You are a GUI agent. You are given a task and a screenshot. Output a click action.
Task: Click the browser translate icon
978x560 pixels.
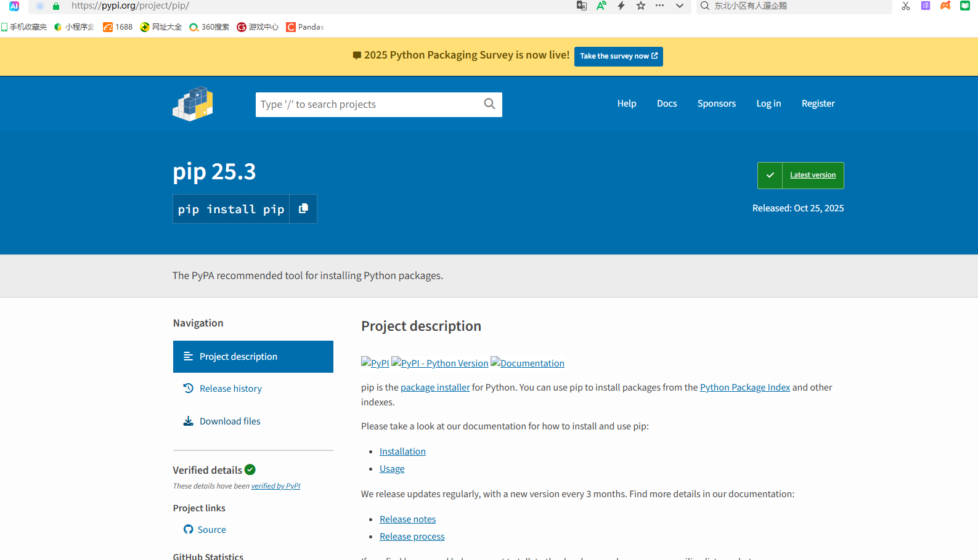[581, 6]
